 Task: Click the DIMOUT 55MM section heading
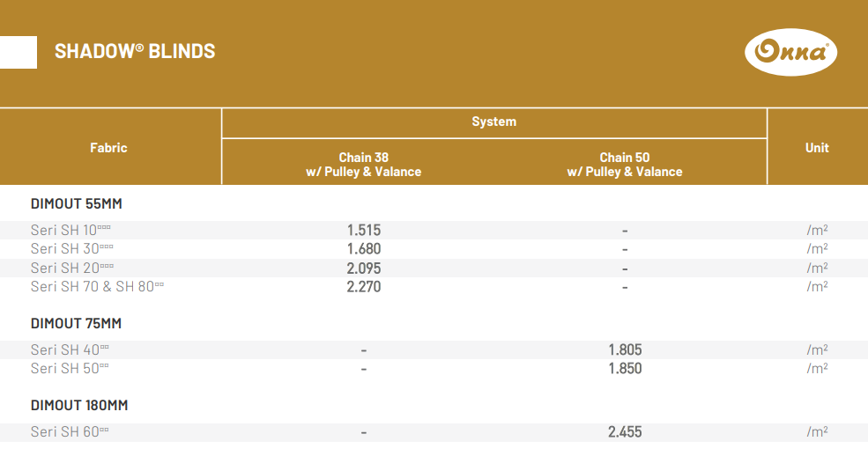[x=76, y=203]
